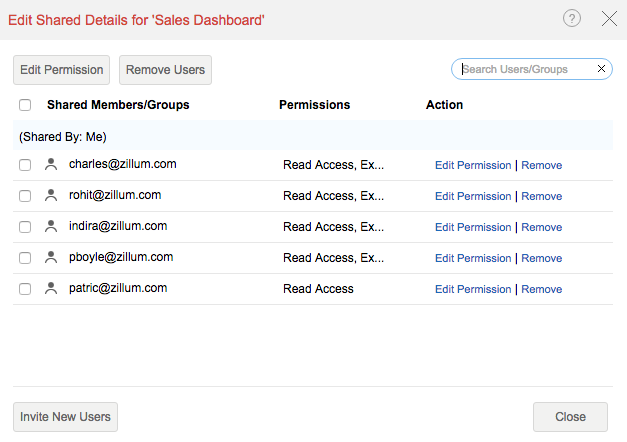Click the Close button at the bottom
627x442 pixels.
click(570, 417)
